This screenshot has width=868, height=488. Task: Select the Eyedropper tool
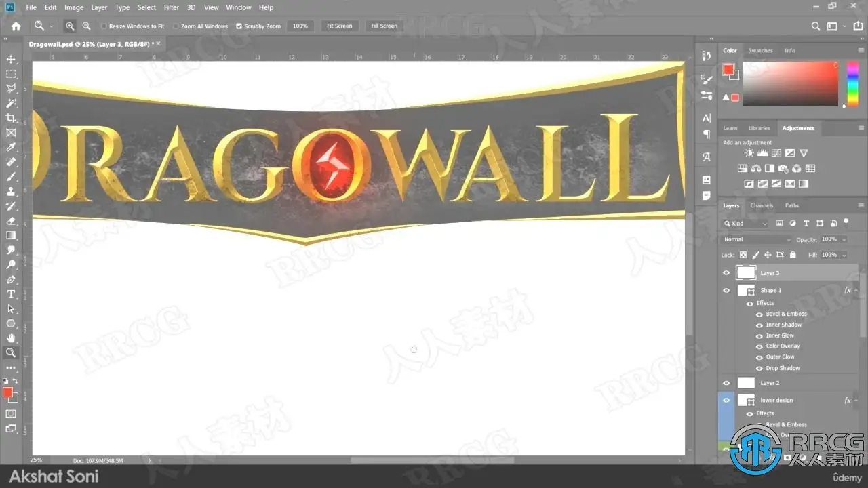tap(11, 147)
